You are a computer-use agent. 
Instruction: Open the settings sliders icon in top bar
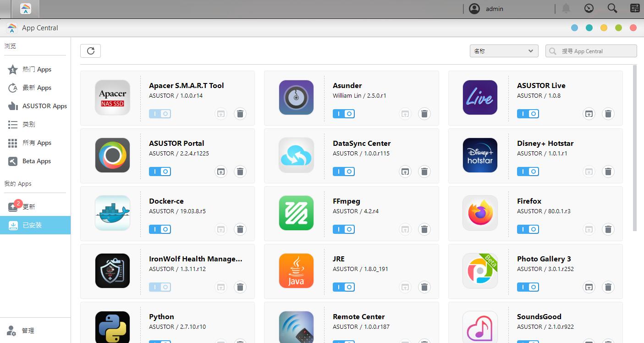[635, 9]
